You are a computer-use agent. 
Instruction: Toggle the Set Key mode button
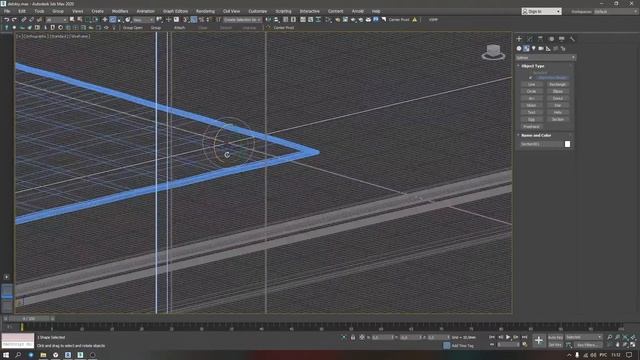tap(556, 345)
